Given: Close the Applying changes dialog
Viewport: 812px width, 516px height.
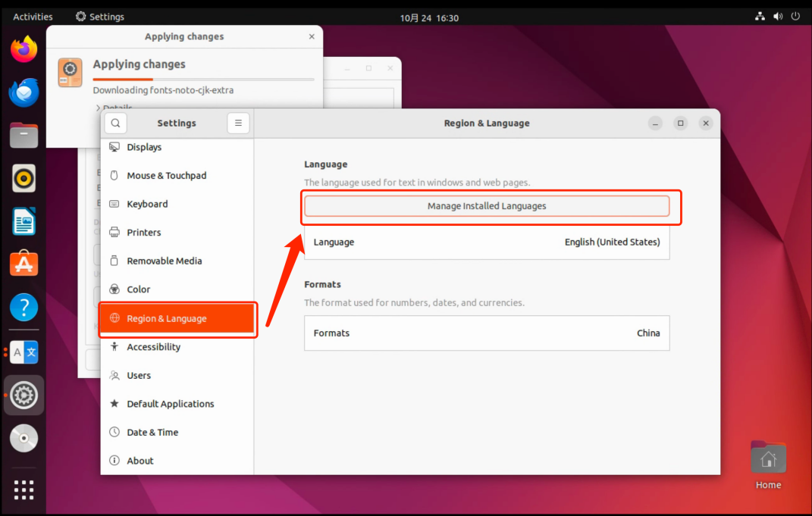Looking at the screenshot, I should (312, 36).
